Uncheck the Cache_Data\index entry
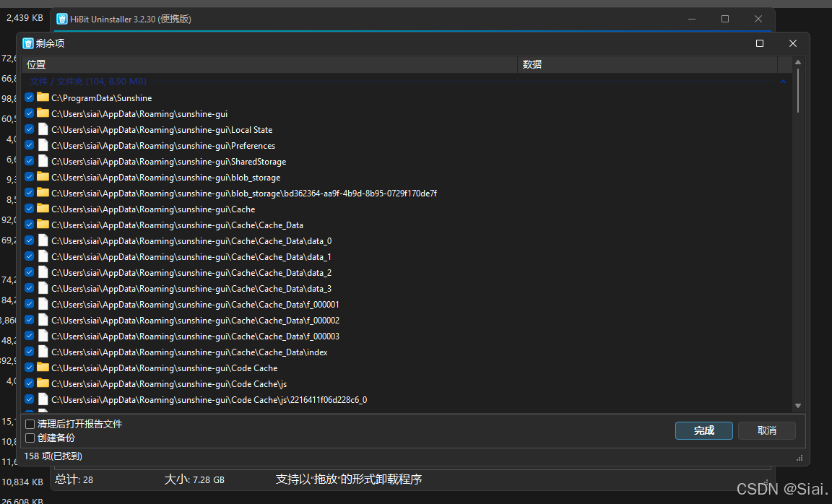The height and width of the screenshot is (504, 832). (x=29, y=352)
